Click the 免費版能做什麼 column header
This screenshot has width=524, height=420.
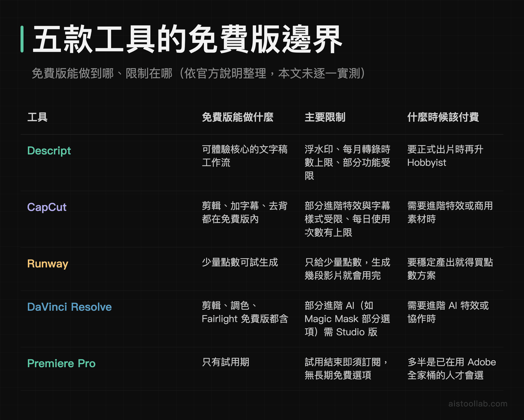(x=238, y=117)
